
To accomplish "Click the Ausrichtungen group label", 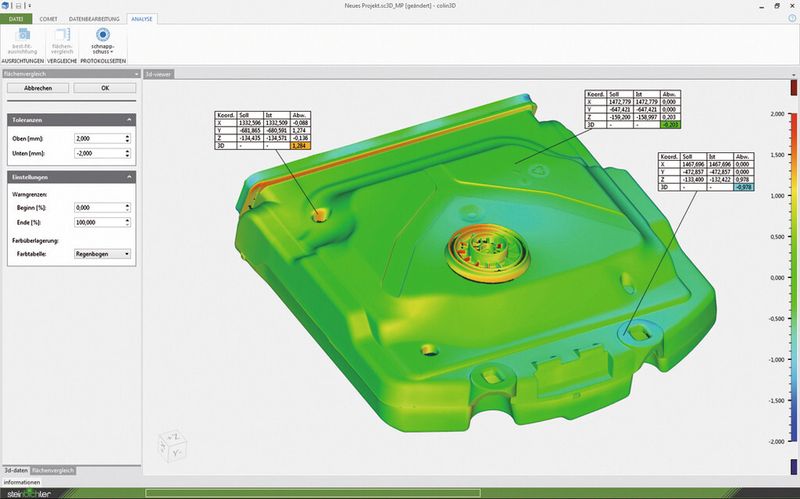I will [x=22, y=61].
